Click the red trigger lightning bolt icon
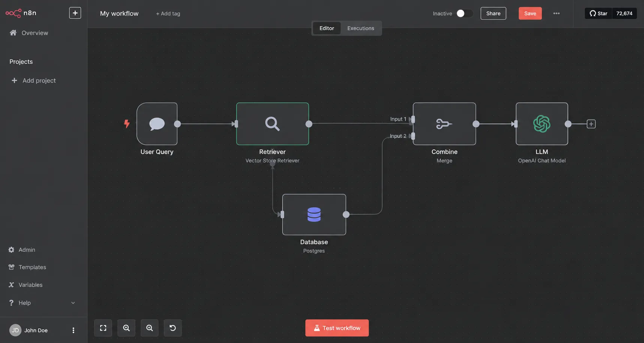The height and width of the screenshot is (343, 644). 127,124
